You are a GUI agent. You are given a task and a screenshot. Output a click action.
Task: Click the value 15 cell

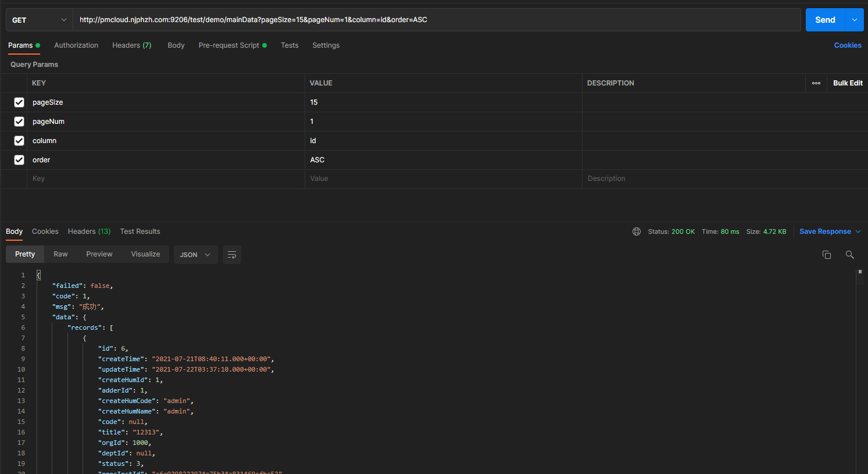[x=444, y=102]
